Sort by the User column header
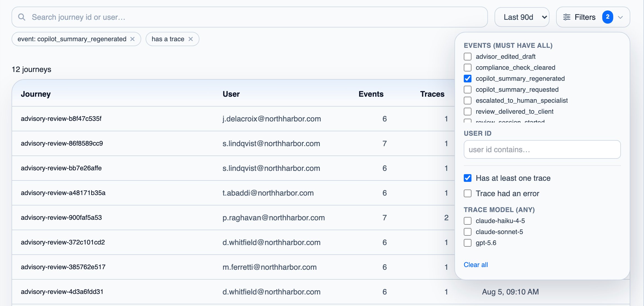Viewport: 644px width, 306px height. [231, 94]
